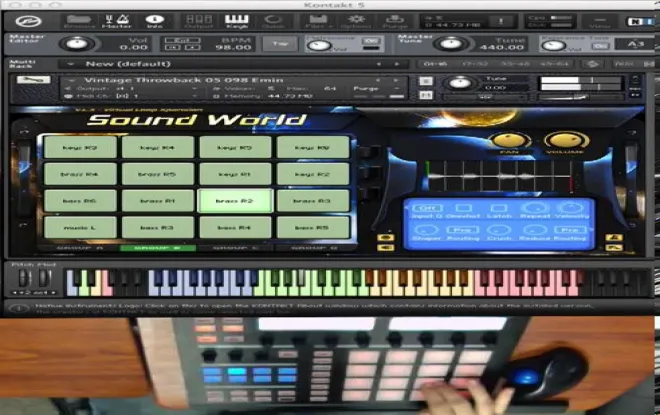Click the upper yellow button left of blue panel

tap(385, 237)
